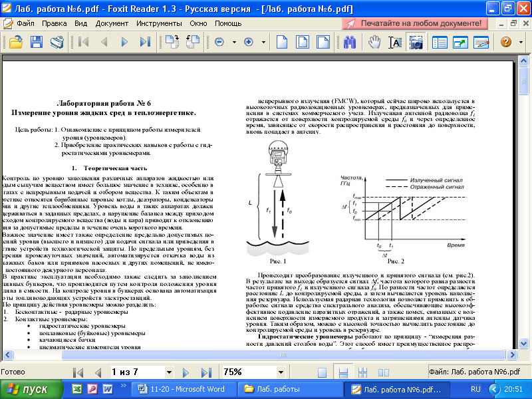Image resolution: width=532 pixels, height=399 pixels.
Task: Launch Word from quick launch
Action: (108, 389)
